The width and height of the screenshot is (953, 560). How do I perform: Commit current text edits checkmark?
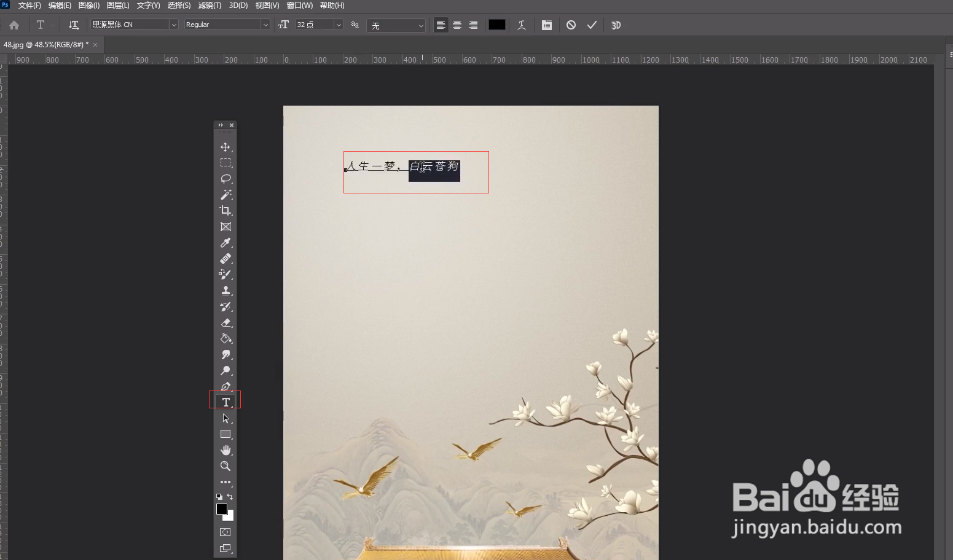[592, 25]
